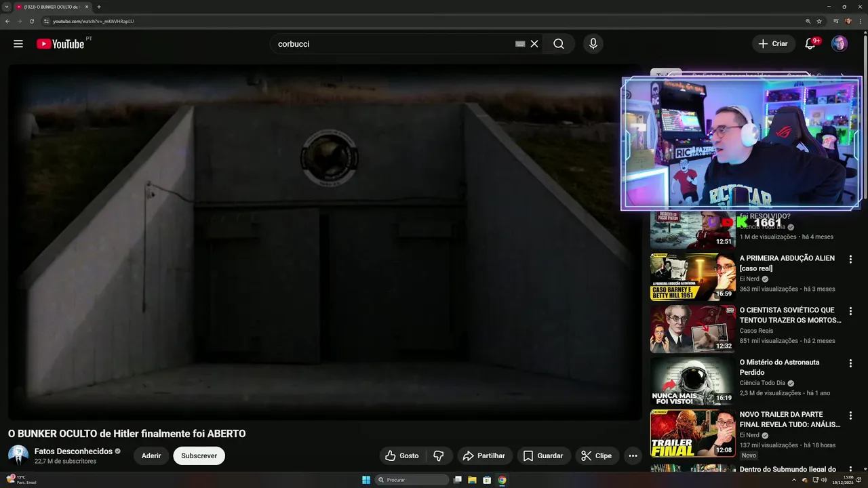Open options for A PRIMEIRA ABDUÇÃO ALIEN video

[850, 259]
